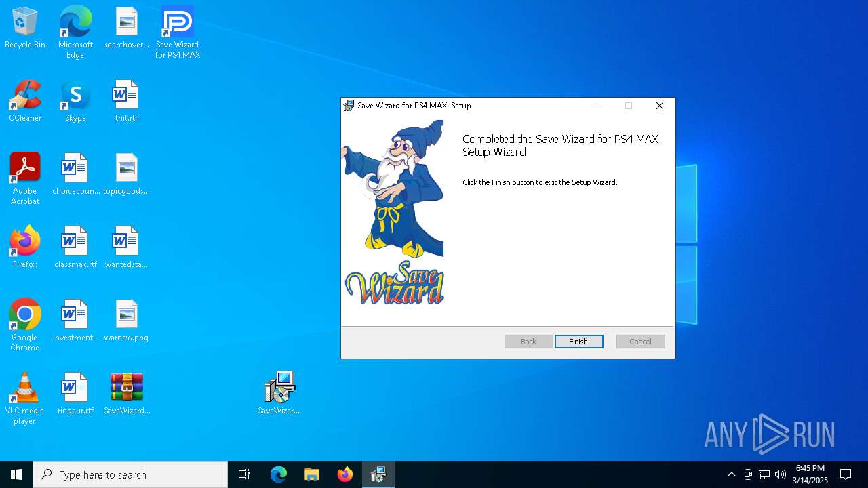Select the SaveWizar installer file on desktop

pos(279,393)
